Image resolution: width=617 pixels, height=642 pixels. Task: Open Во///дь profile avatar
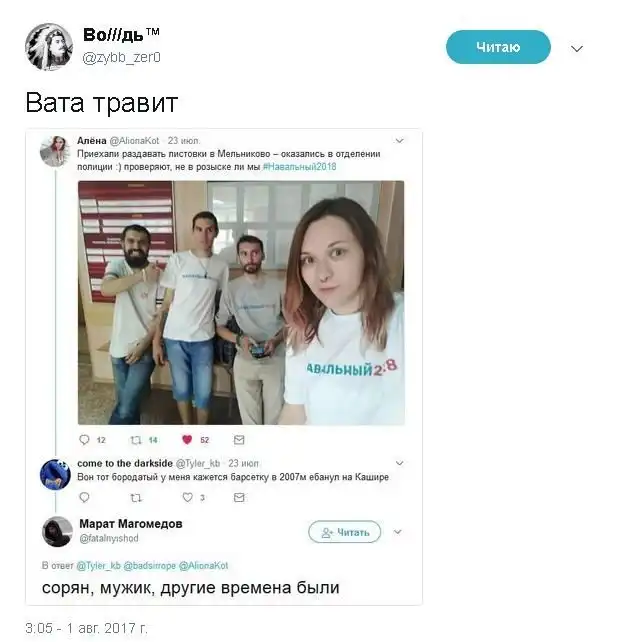coord(49,47)
